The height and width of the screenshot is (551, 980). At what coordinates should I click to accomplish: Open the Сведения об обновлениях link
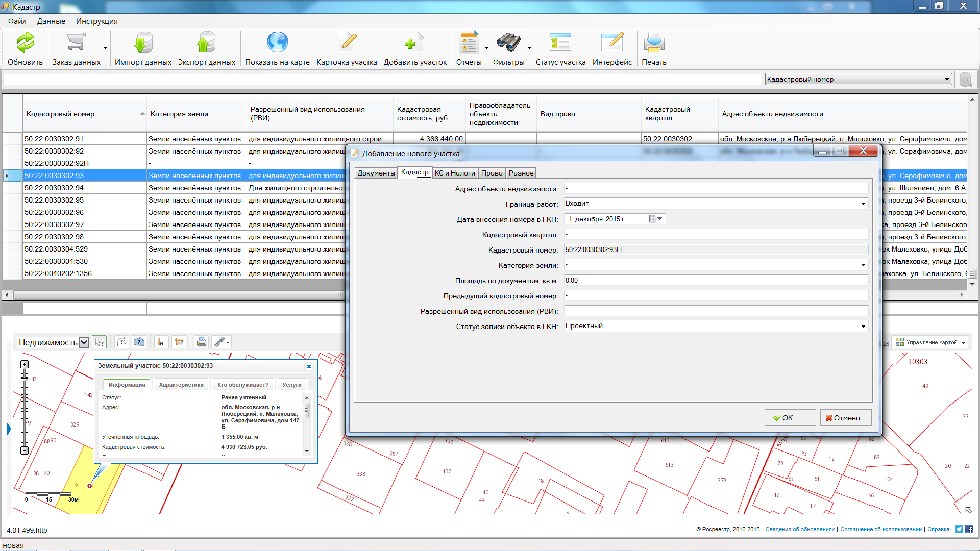point(800,529)
